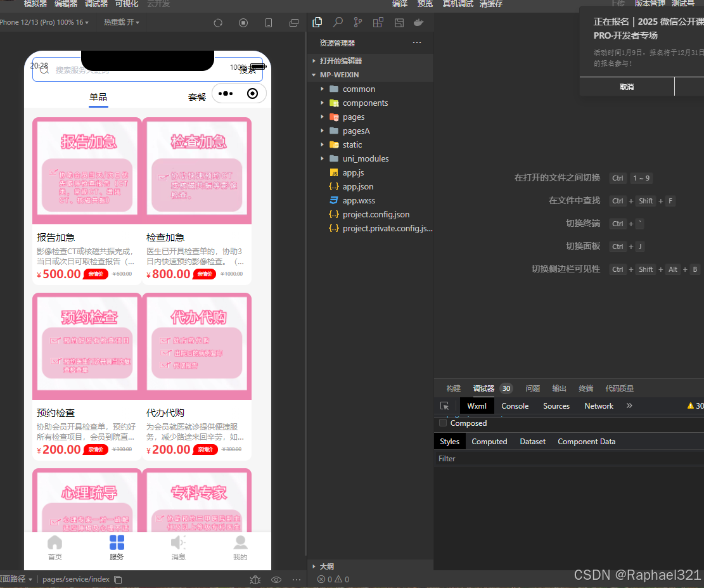Toggle the Composed checkbox
704x588 pixels.
pyautogui.click(x=443, y=423)
